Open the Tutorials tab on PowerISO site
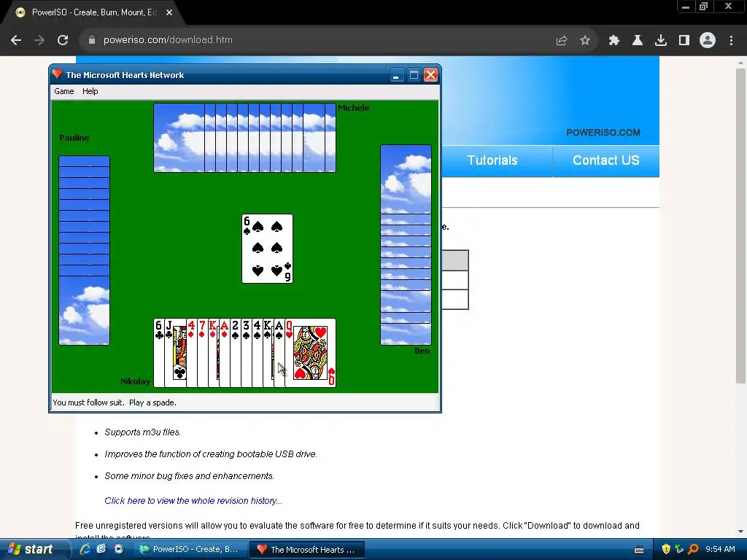This screenshot has width=747, height=560. (x=492, y=160)
